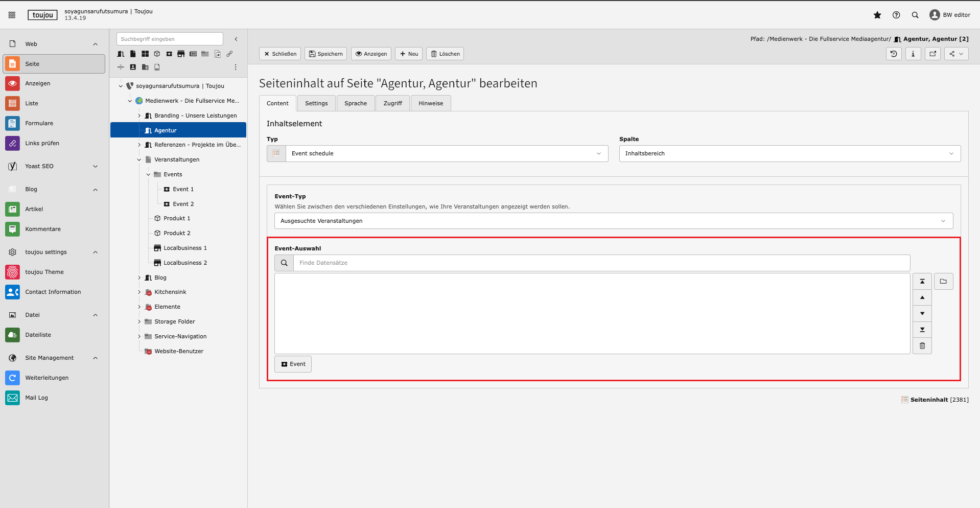980x508 pixels.
Task: Collapse the Web module group
Action: pos(95,44)
